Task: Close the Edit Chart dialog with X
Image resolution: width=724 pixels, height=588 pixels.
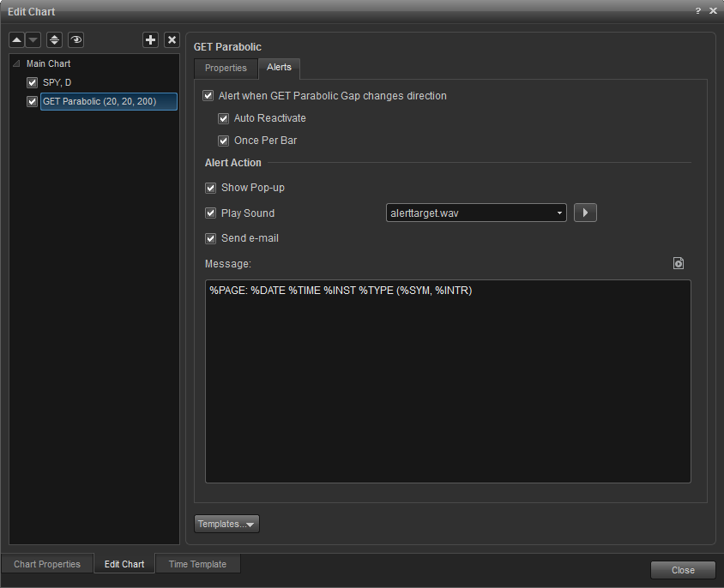Action: click(x=713, y=10)
